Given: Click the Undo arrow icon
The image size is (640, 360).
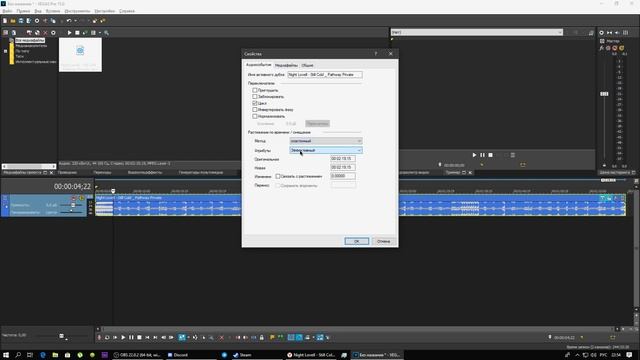Looking at the screenshot, I should [69, 21].
